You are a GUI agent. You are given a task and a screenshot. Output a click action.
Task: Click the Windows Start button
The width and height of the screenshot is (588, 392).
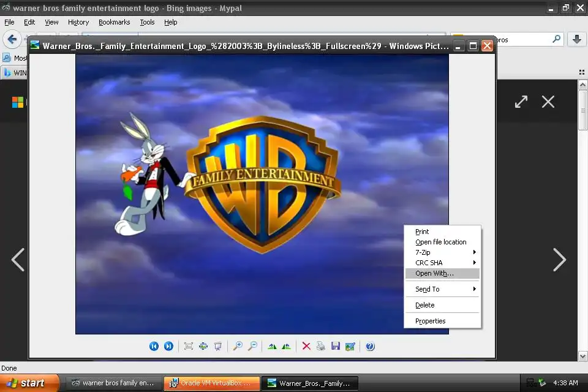pos(29,383)
